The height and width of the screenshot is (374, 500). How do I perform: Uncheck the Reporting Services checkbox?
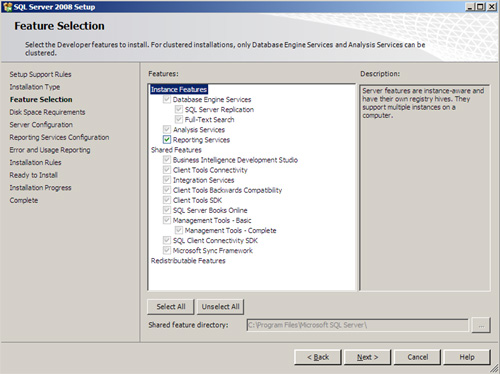tap(167, 139)
